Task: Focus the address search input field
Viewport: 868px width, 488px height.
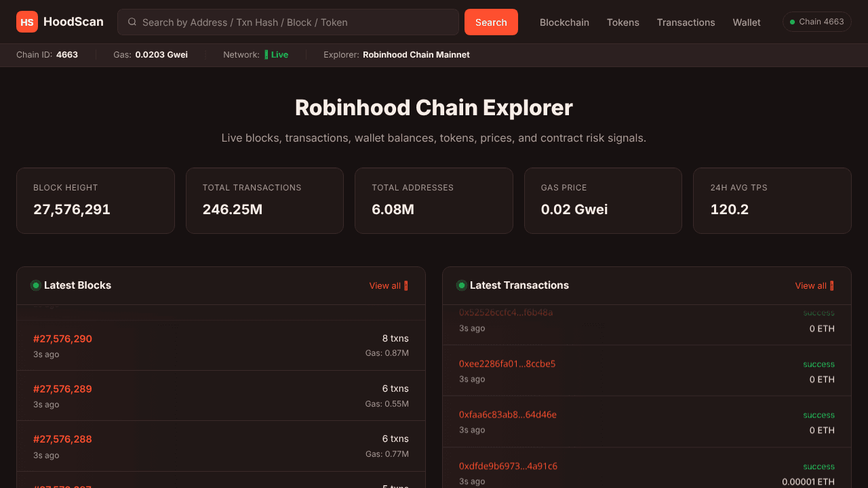Action: click(288, 22)
